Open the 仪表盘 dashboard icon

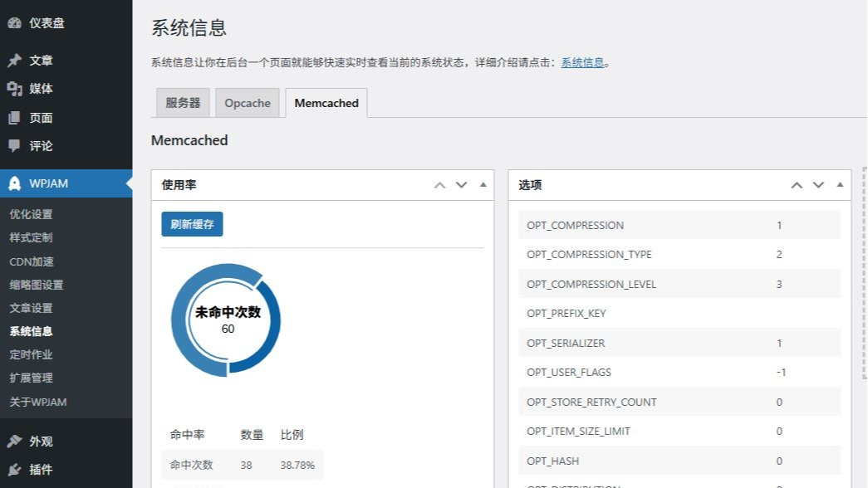[13, 24]
